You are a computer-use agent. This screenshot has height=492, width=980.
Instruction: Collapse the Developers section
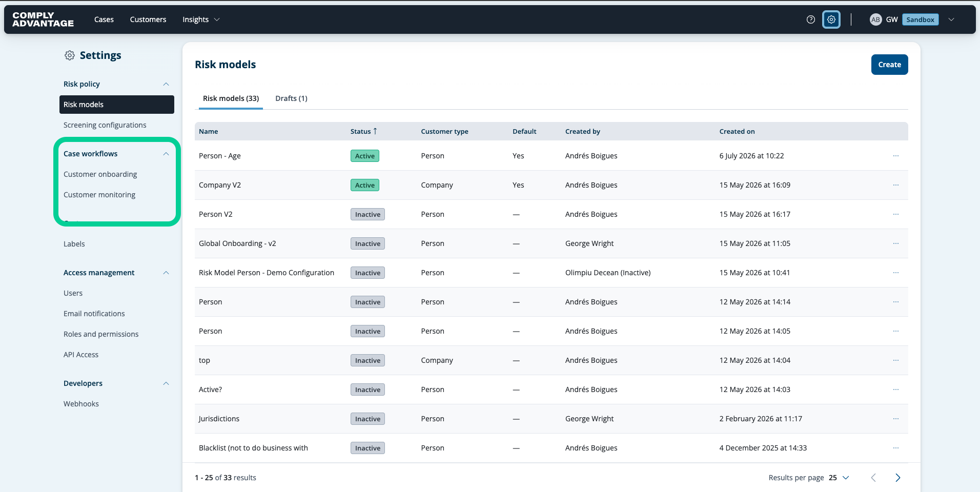click(166, 383)
